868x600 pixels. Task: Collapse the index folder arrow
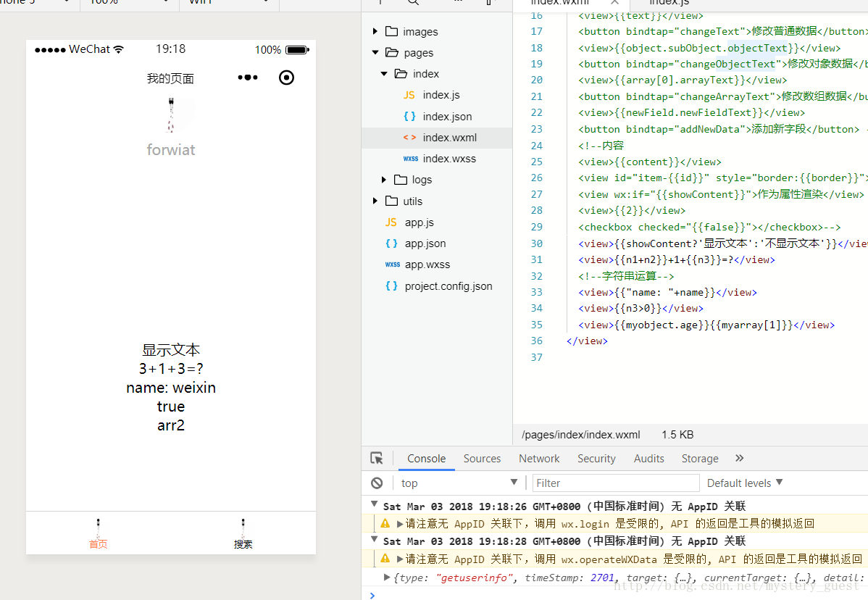(384, 74)
